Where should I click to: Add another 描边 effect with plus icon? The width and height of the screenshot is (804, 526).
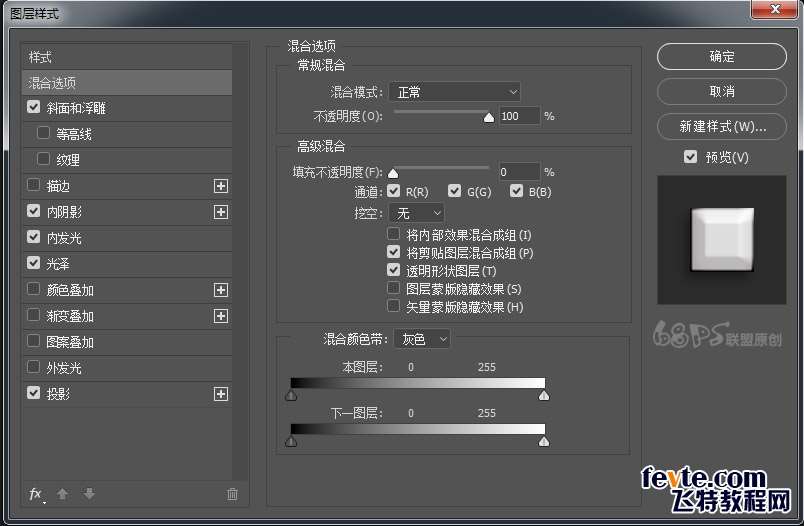click(x=221, y=186)
